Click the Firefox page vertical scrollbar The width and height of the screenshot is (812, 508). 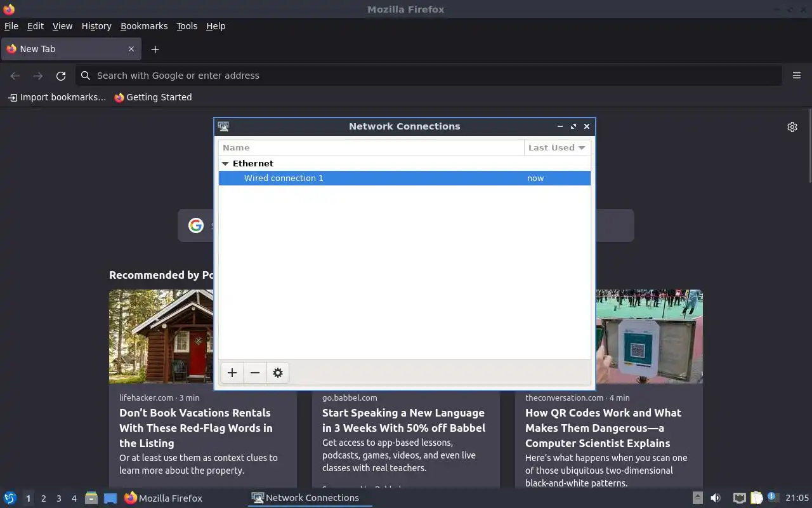coord(809,146)
